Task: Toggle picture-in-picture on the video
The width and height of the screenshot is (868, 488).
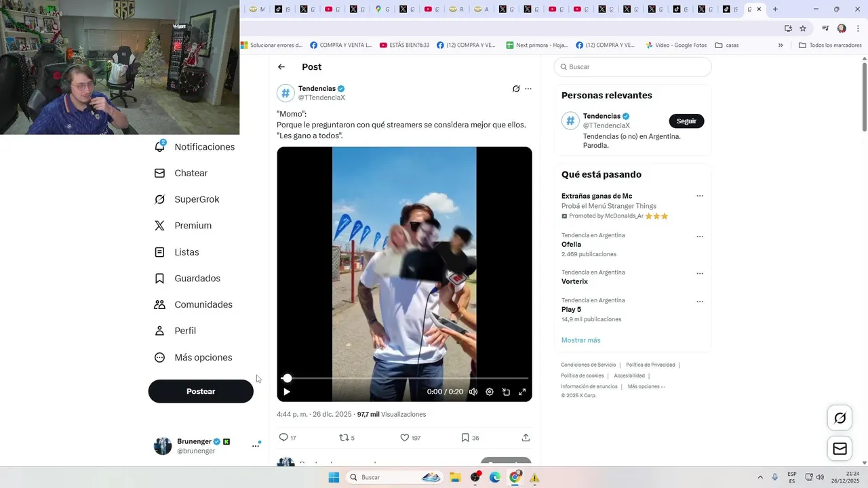Action: click(506, 392)
